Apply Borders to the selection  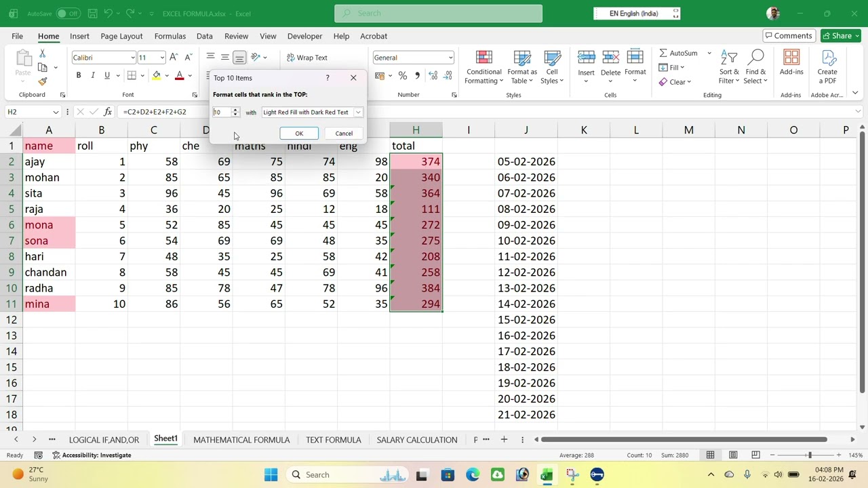click(132, 75)
